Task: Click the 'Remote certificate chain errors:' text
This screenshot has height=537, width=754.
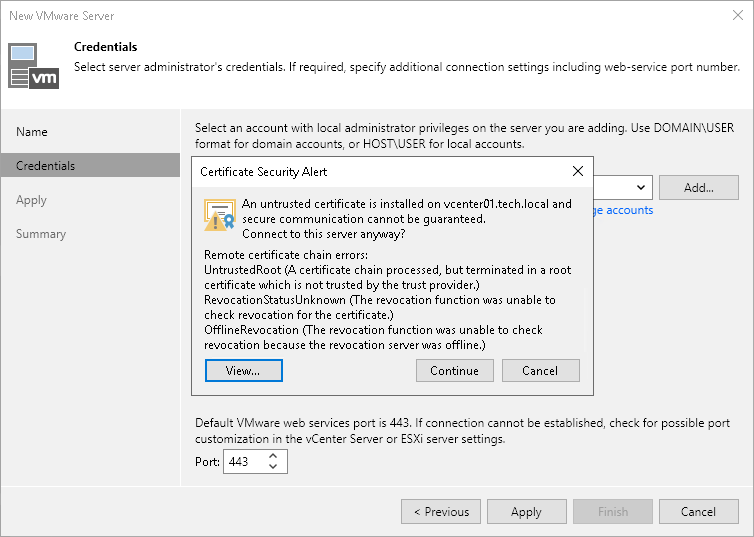Action: pos(286,255)
